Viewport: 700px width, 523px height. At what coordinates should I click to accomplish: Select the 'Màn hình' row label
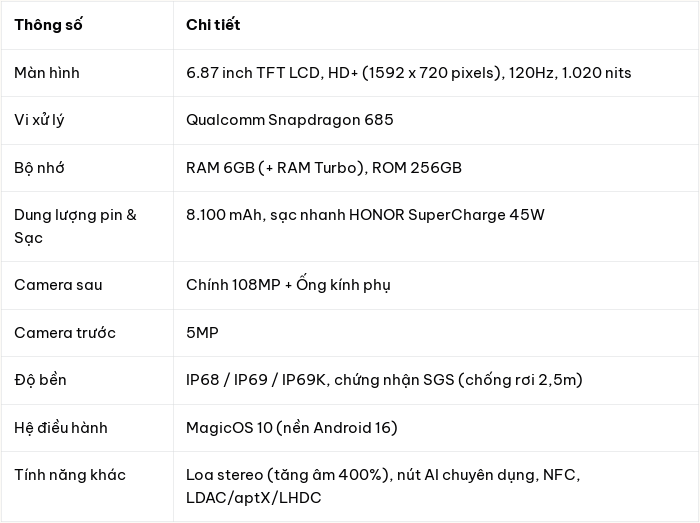tap(47, 73)
